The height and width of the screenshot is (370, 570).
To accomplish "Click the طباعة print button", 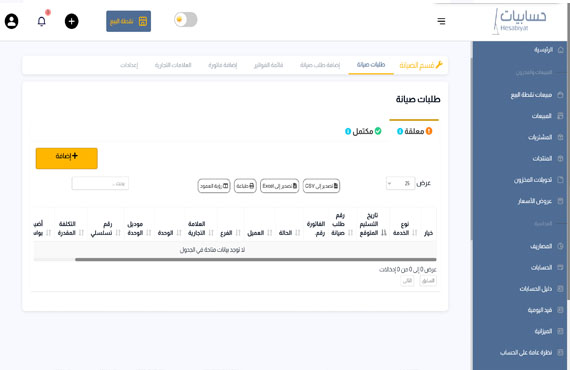I will tap(245, 186).
